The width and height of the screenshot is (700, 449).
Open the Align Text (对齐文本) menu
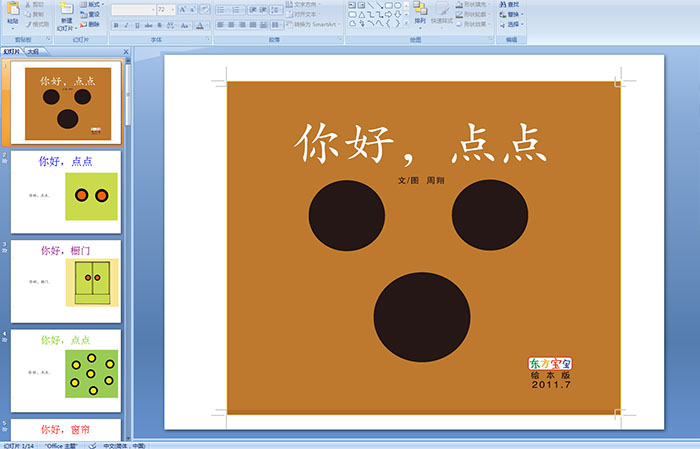point(303,14)
